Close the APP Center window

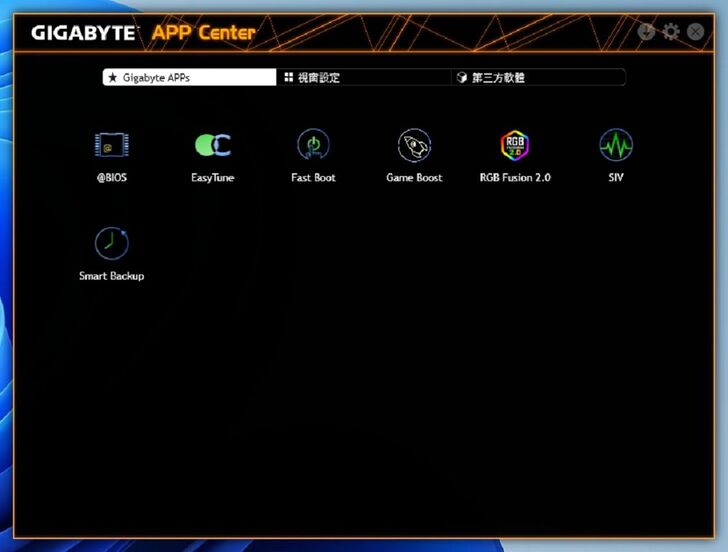(696, 32)
